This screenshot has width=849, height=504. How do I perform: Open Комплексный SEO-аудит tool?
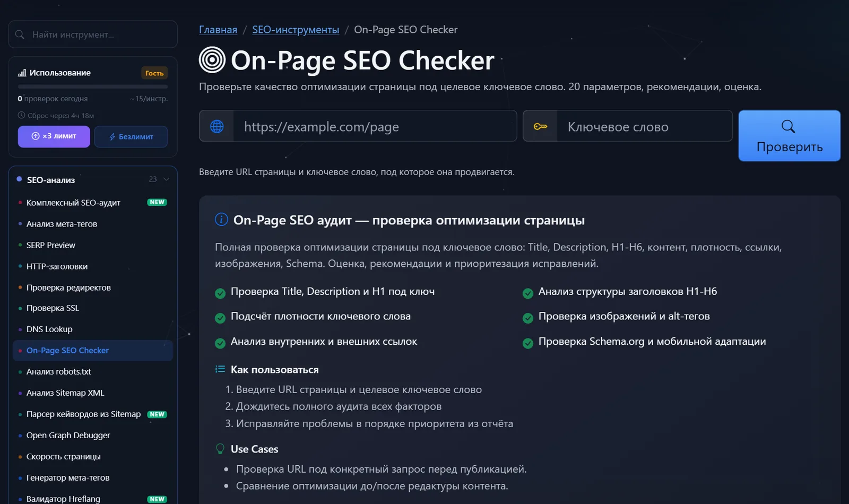pos(93,203)
